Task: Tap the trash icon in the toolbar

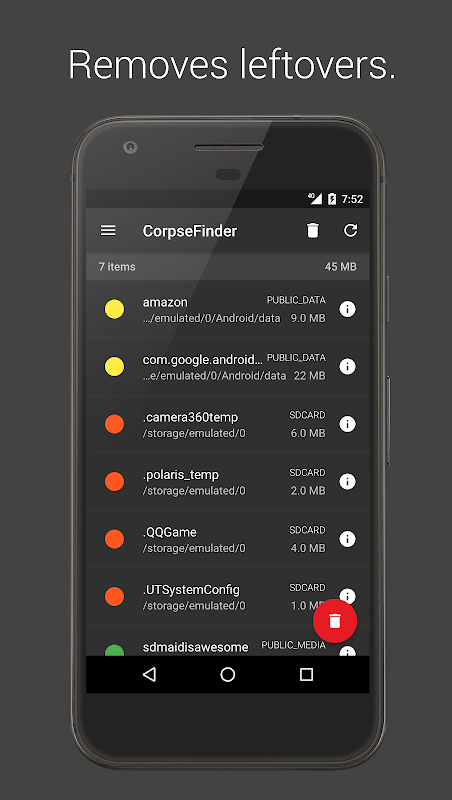Action: [x=313, y=231]
